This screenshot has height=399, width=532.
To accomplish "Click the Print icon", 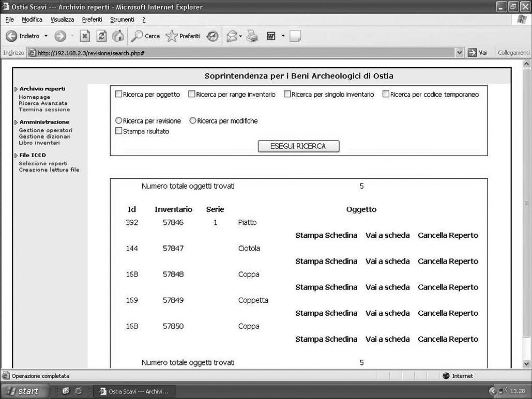I will tap(252, 36).
